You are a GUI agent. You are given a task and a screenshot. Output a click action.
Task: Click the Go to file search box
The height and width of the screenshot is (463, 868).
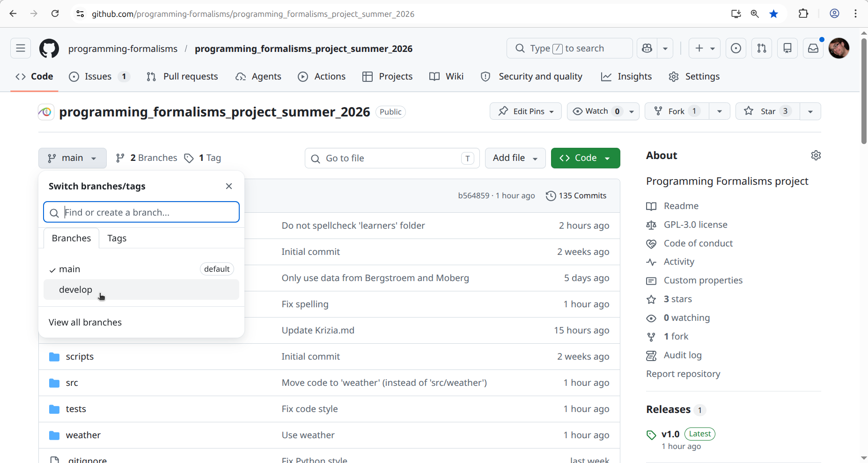(392, 158)
